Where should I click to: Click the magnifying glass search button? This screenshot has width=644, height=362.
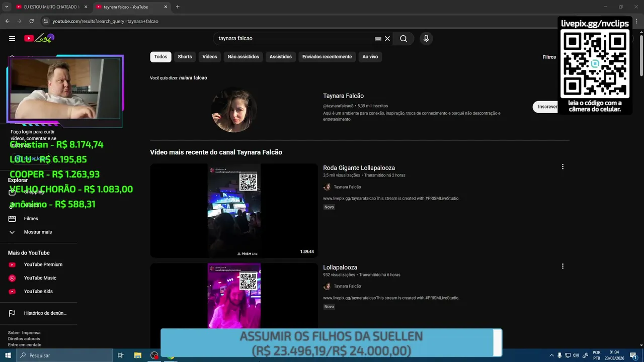[x=404, y=38]
